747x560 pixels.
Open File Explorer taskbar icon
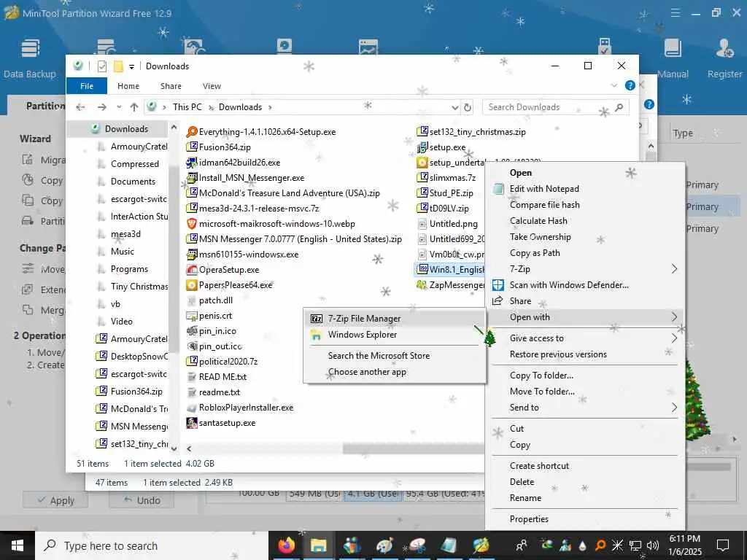click(x=319, y=545)
